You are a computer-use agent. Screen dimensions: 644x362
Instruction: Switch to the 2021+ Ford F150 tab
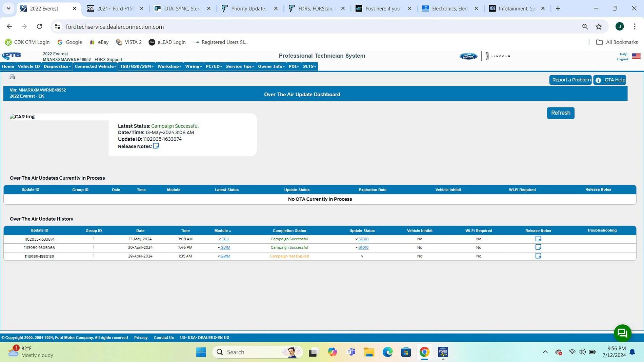115,8
